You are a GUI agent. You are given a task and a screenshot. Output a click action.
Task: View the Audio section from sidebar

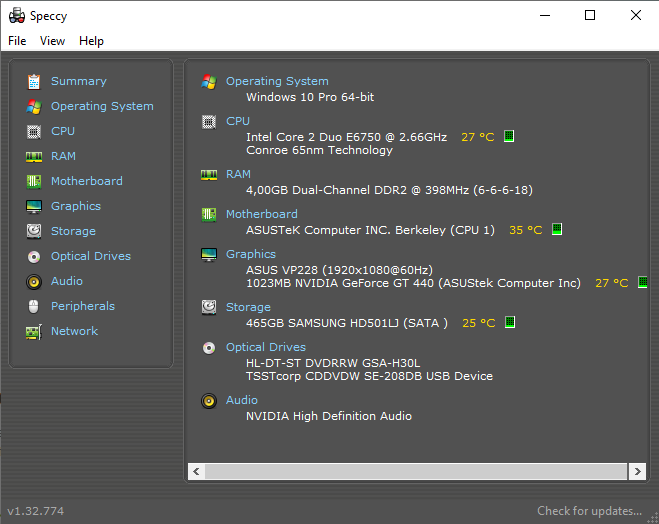(x=67, y=281)
